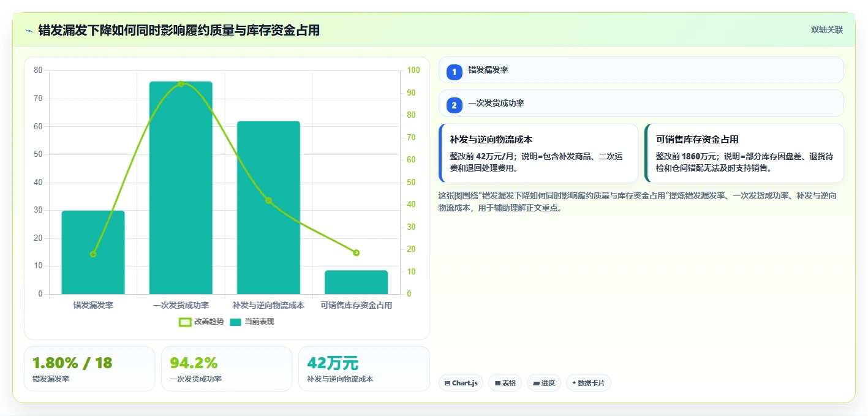868x416 pixels.
Task: Click the x-axis label 一次发货成功率
Action: coord(181,305)
